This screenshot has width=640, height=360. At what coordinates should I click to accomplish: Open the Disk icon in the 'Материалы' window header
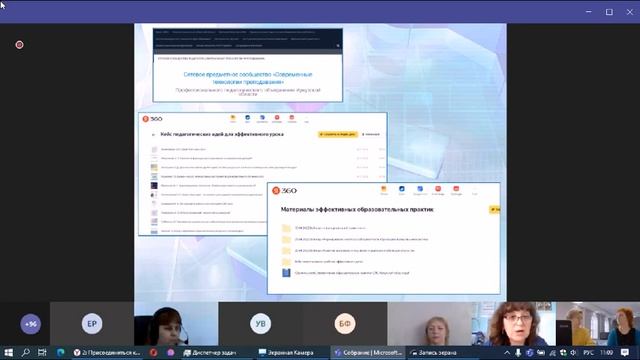click(x=402, y=190)
